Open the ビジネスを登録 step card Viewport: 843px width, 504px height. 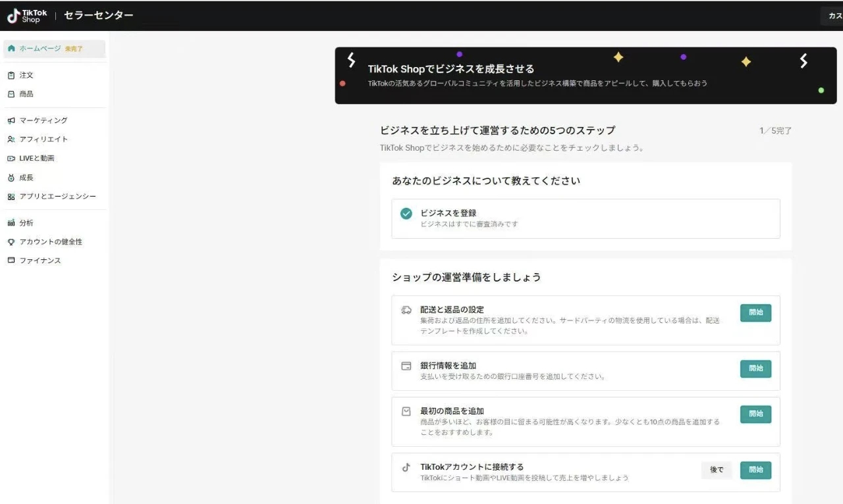[x=585, y=218]
